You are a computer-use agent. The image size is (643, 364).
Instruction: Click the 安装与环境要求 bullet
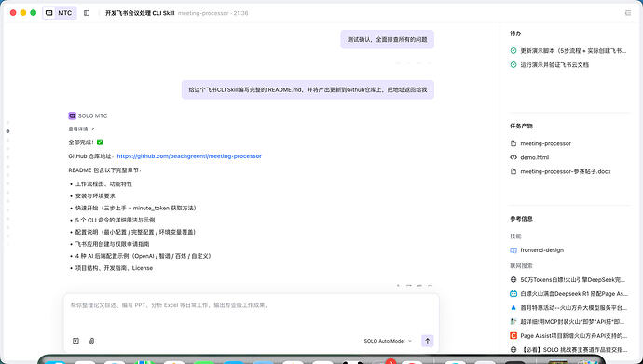pos(95,196)
